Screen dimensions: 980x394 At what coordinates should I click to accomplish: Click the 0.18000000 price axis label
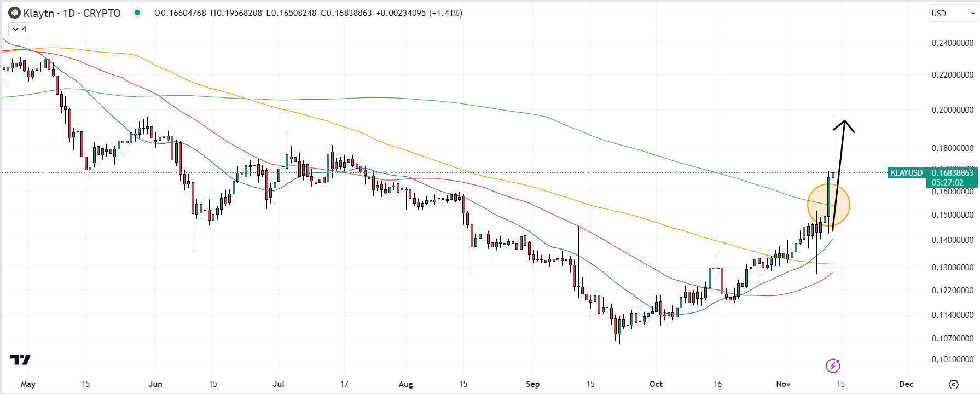953,148
